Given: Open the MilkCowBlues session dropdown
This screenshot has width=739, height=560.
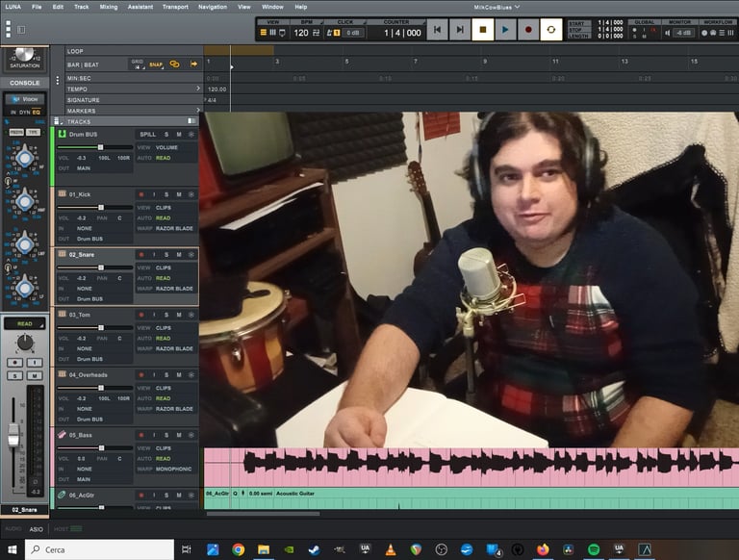Looking at the screenshot, I should [x=497, y=7].
